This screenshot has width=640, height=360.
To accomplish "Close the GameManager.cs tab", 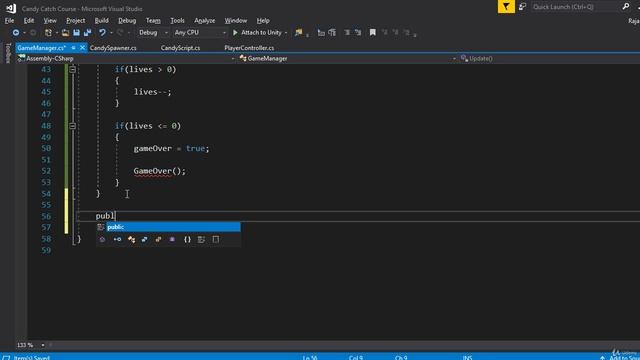I will coord(82,48).
